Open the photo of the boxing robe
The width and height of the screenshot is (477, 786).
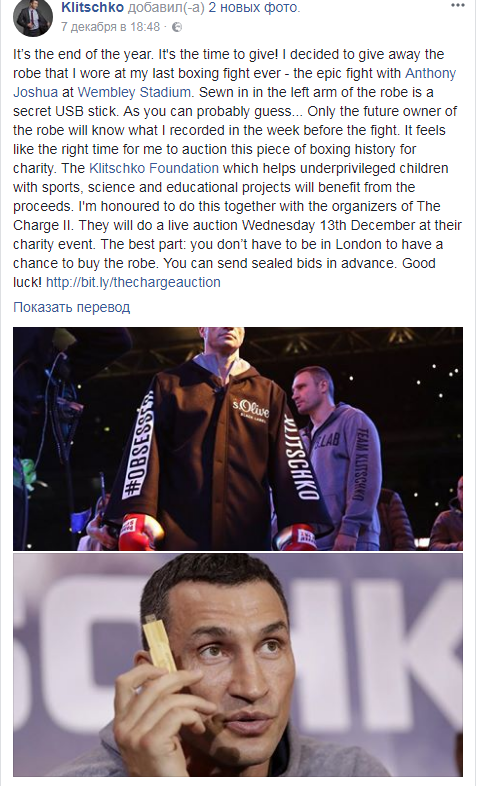[238, 439]
